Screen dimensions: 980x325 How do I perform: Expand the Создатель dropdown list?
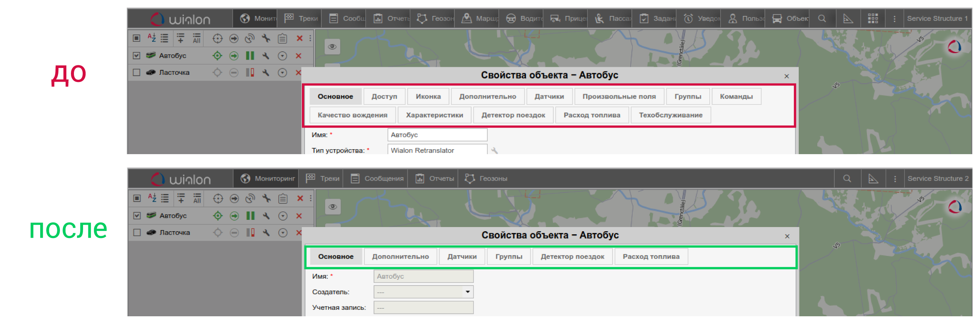(x=467, y=292)
